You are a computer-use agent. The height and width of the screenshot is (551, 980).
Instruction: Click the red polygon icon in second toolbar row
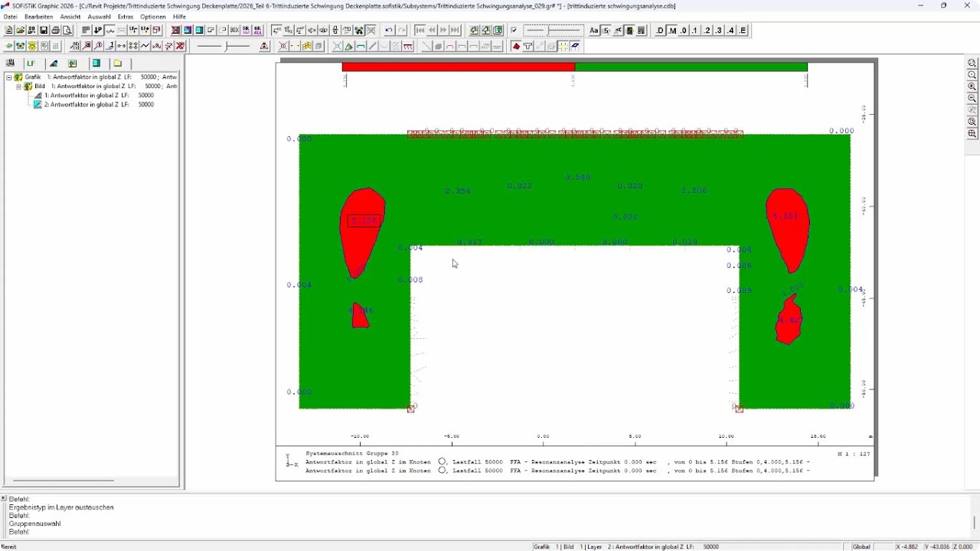pos(516,46)
